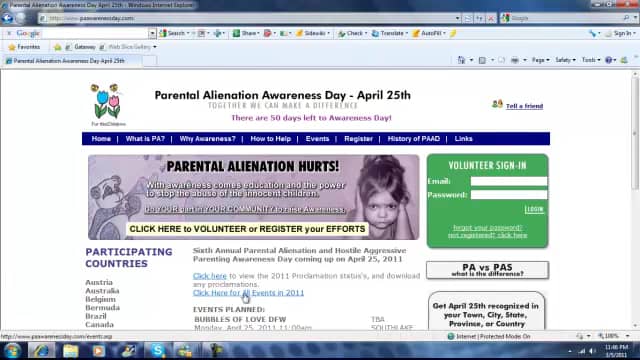The width and height of the screenshot is (640, 360).
Task: Open the Links navigation item
Action: point(463,139)
